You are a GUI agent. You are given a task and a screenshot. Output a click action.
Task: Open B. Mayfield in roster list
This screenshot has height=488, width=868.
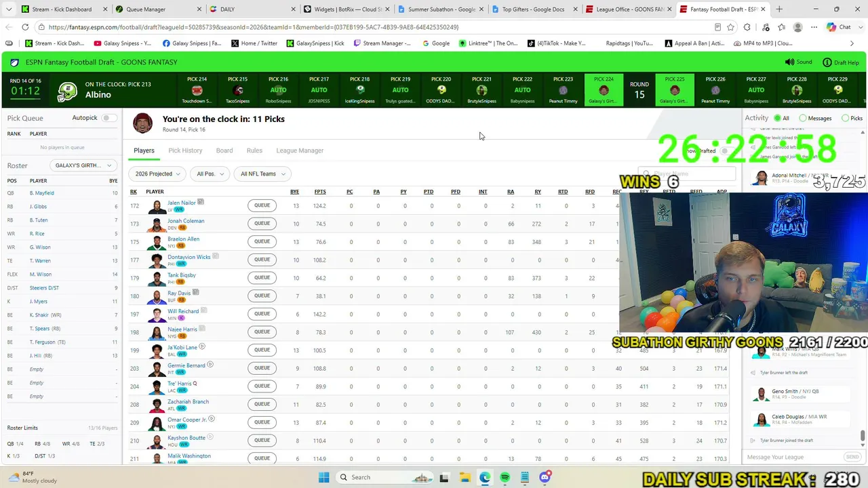point(41,193)
